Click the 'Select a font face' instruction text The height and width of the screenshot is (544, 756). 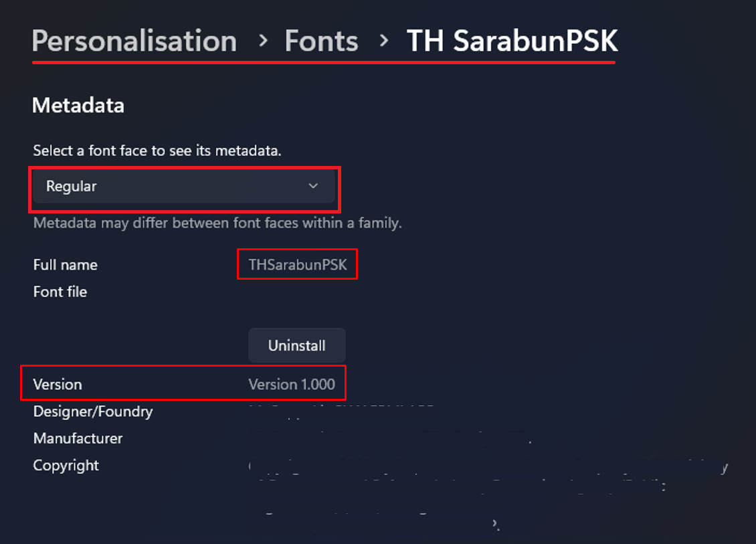(157, 151)
